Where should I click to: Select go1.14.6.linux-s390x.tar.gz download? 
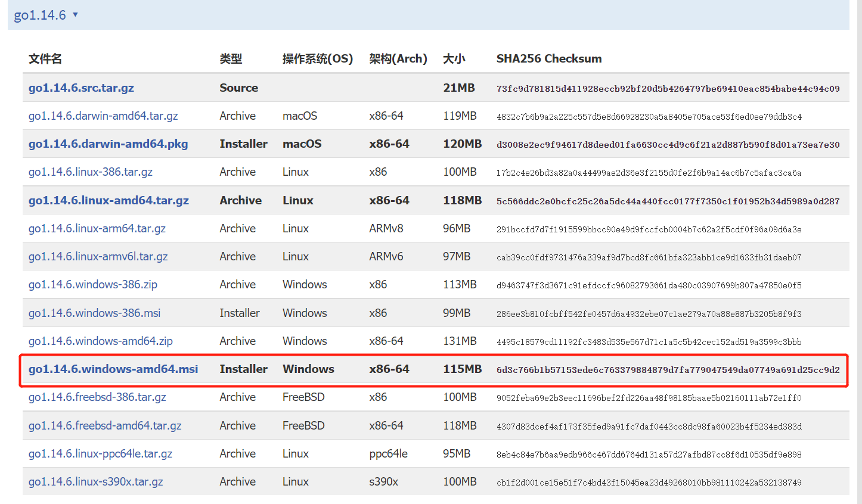[x=95, y=481]
